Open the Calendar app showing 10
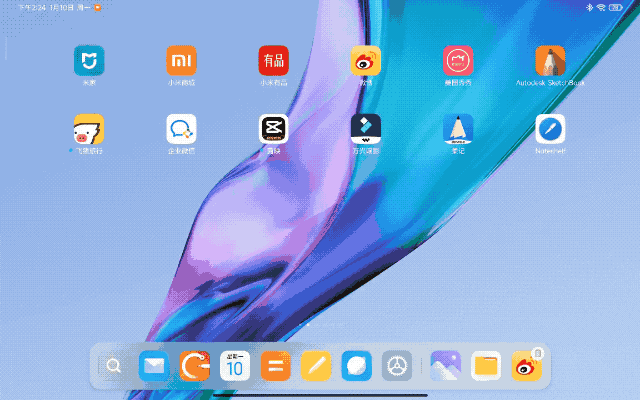 coord(235,366)
